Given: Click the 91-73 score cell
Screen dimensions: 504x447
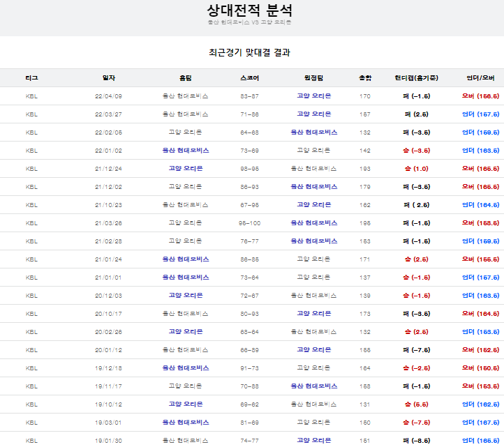Looking at the screenshot, I should [249, 368].
